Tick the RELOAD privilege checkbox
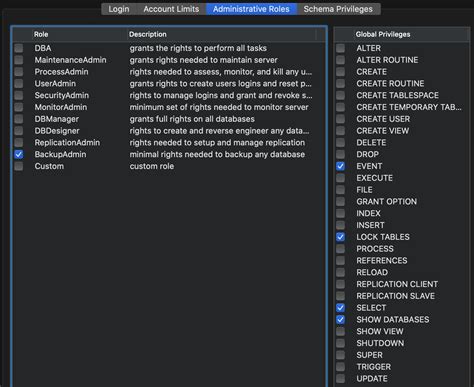This screenshot has width=474, height=387. [340, 272]
